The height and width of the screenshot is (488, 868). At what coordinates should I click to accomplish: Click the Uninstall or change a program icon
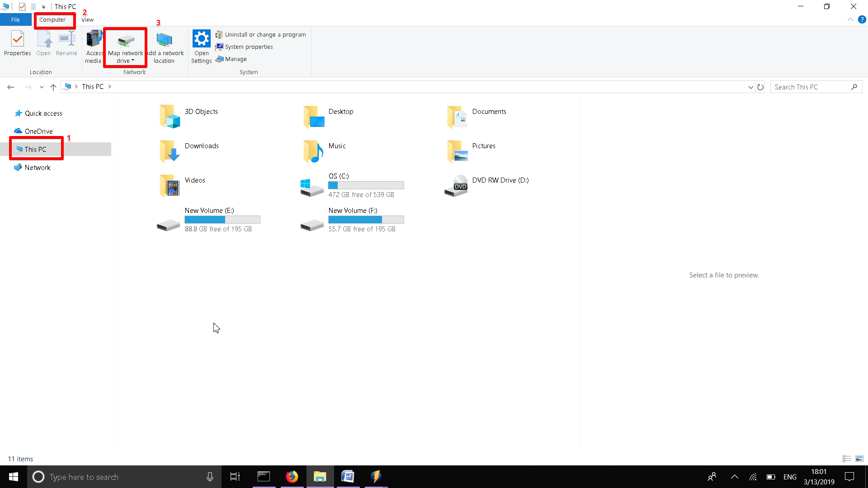click(x=220, y=34)
